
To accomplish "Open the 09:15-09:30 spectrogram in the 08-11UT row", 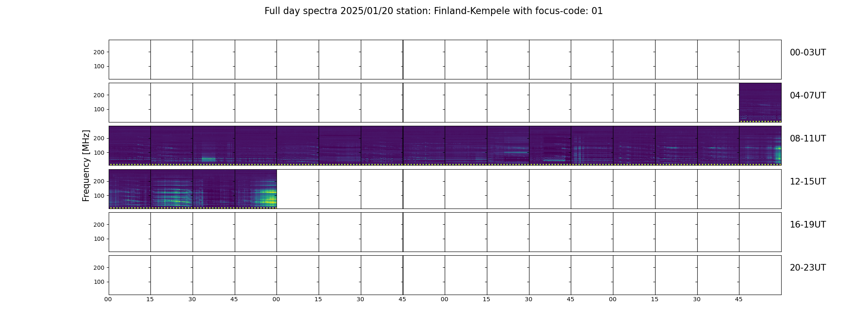I will click(x=340, y=146).
